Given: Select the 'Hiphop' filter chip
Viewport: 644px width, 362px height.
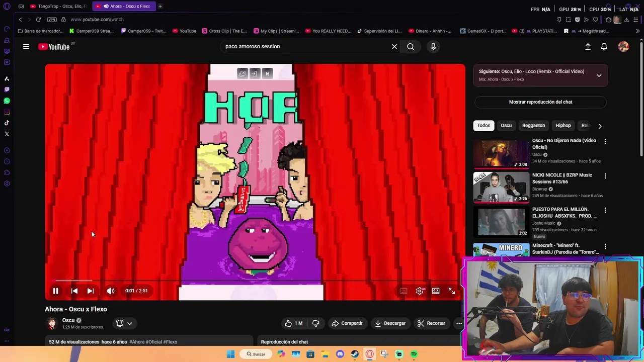Looking at the screenshot, I should pyautogui.click(x=563, y=126).
